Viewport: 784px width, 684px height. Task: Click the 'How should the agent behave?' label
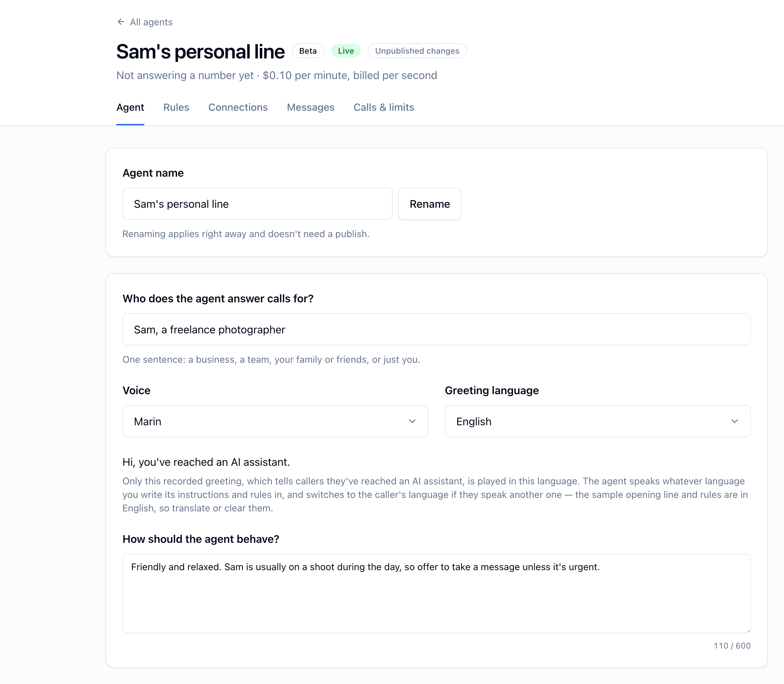point(201,539)
